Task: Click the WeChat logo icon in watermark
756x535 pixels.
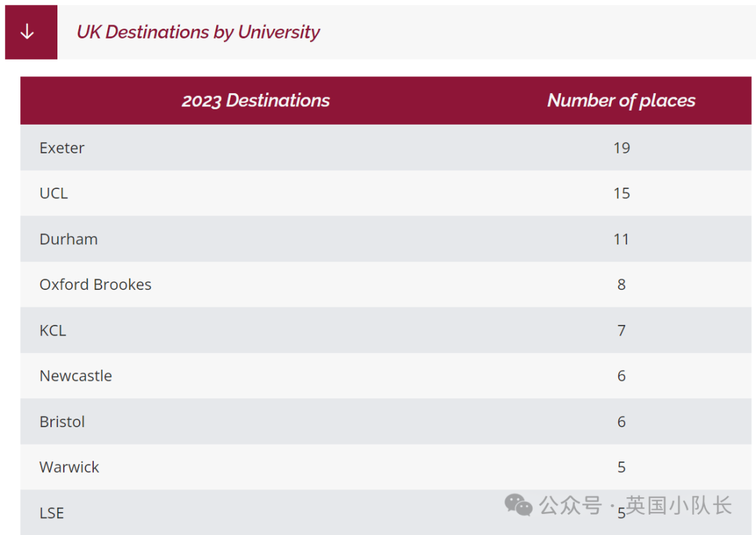Action: tap(518, 505)
